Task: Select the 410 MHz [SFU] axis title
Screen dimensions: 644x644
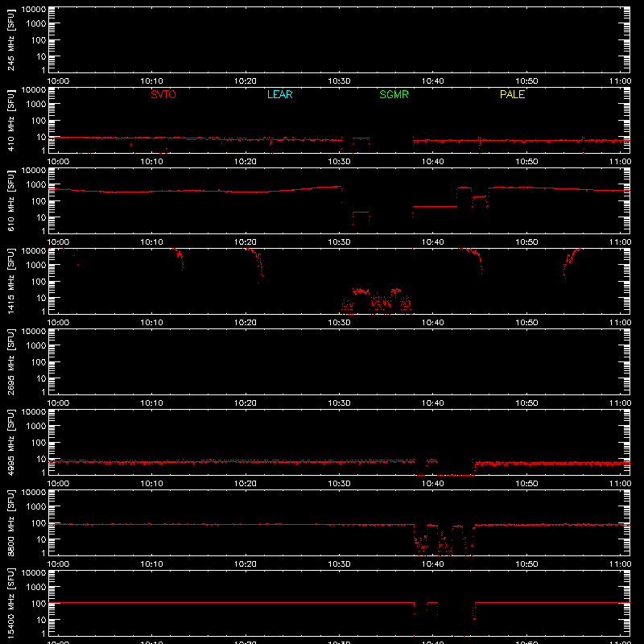Action: tap(10, 121)
